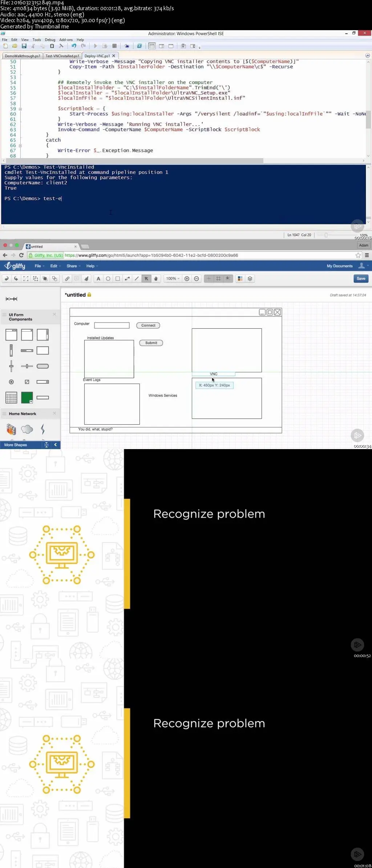
Task: Click the Link chain icon in Gliffy toolbar
Action: (x=67, y=279)
